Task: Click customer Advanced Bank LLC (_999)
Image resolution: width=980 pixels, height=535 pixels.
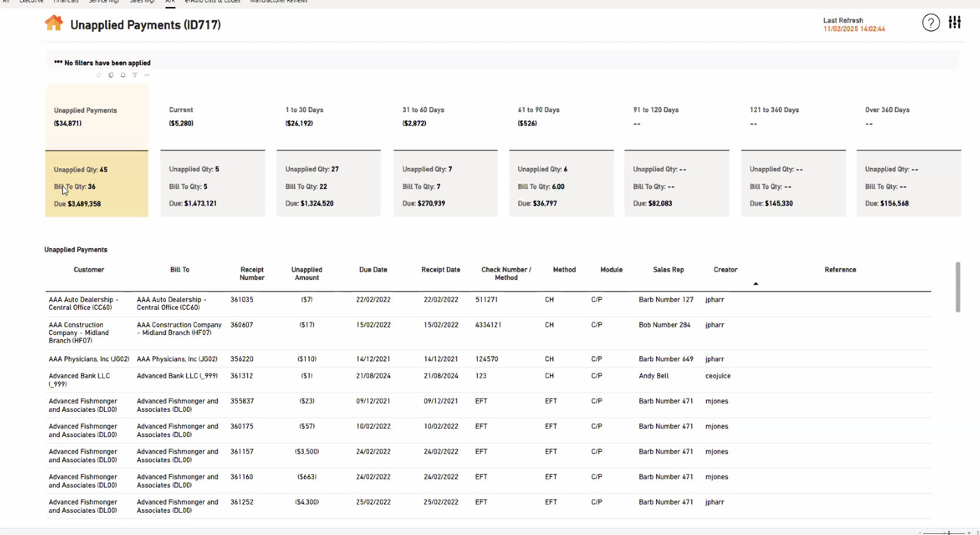Action: click(79, 380)
